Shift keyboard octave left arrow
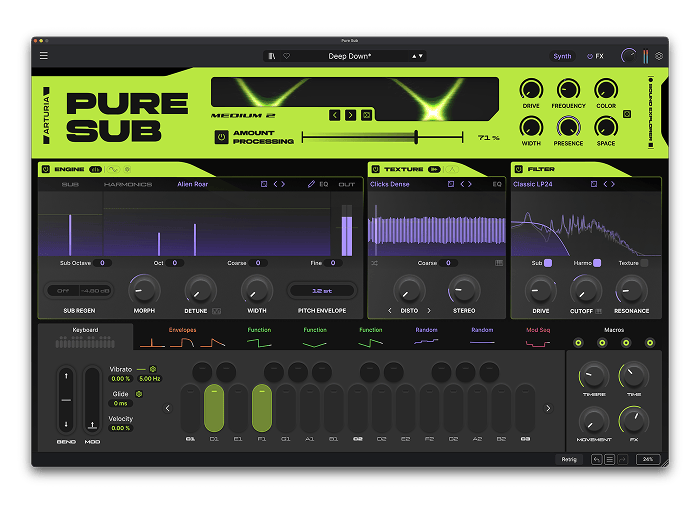This screenshot has width=700, height=515. click(168, 408)
